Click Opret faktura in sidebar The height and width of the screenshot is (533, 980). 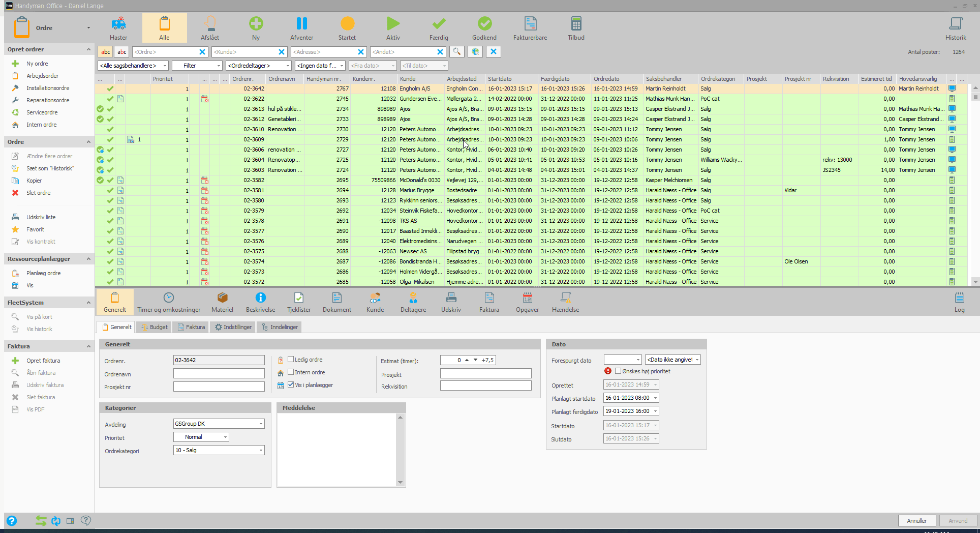click(43, 361)
